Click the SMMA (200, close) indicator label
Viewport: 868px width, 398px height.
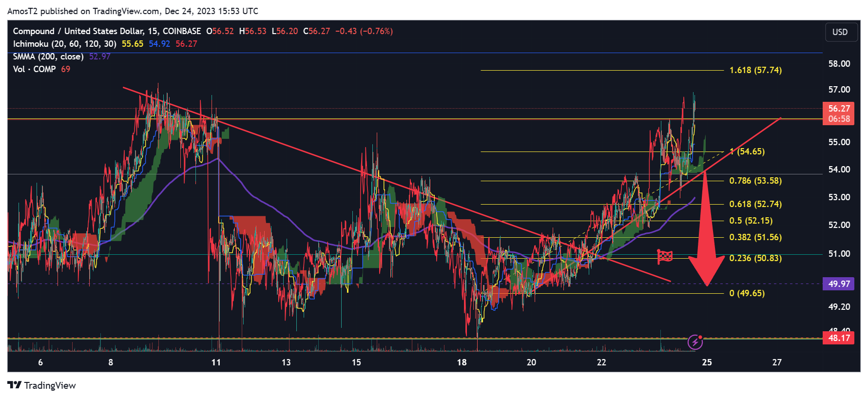[x=48, y=57]
